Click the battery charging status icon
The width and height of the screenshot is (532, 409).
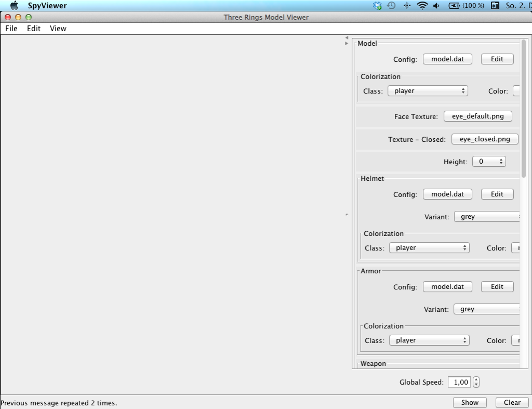455,6
